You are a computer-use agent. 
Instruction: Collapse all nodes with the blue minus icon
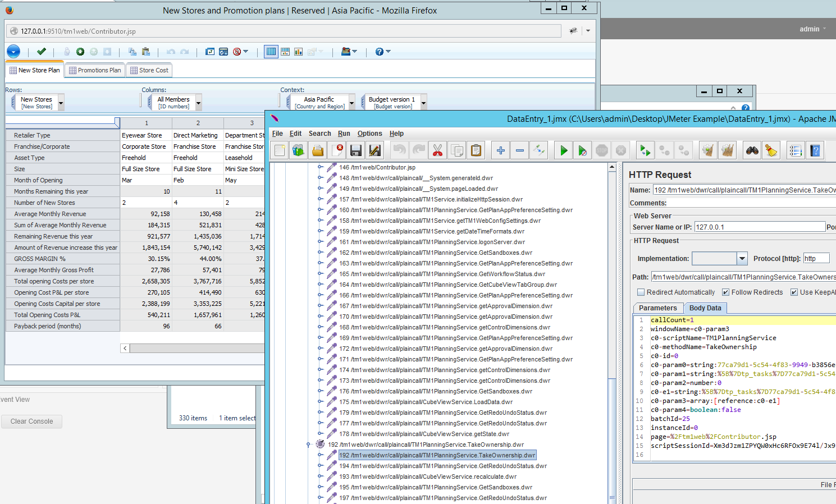pos(520,150)
